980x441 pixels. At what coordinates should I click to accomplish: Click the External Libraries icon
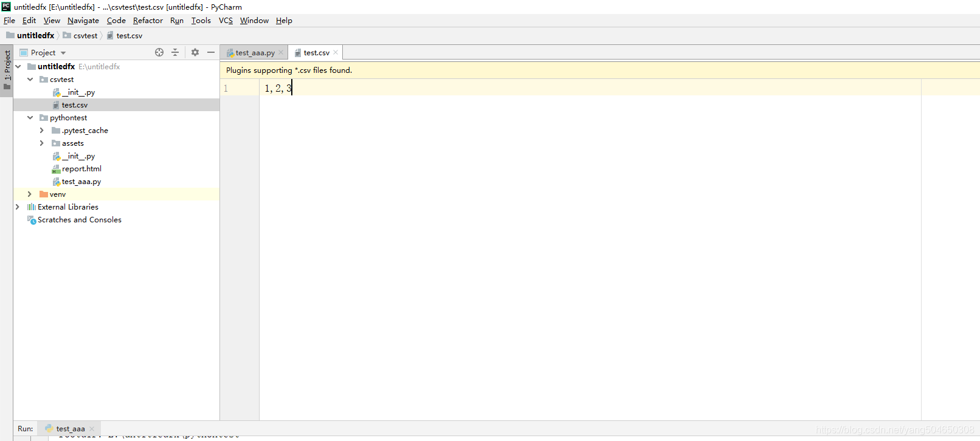(32, 207)
